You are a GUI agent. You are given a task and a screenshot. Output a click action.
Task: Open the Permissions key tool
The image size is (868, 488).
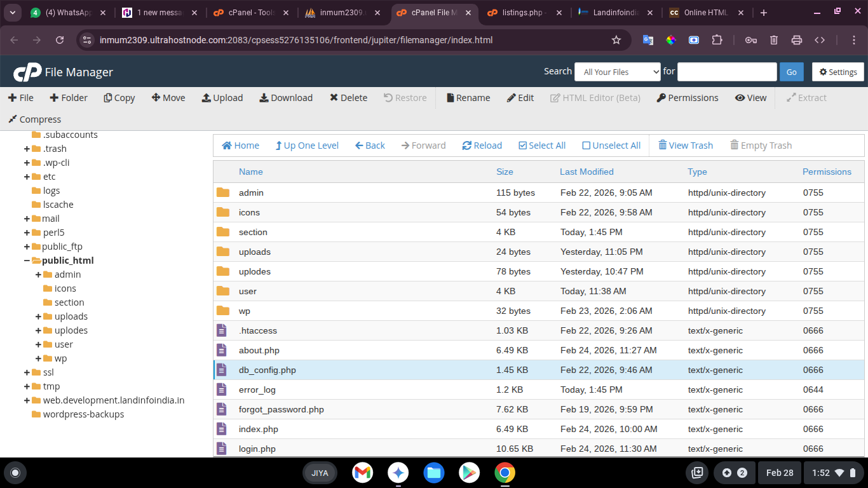[x=661, y=98]
